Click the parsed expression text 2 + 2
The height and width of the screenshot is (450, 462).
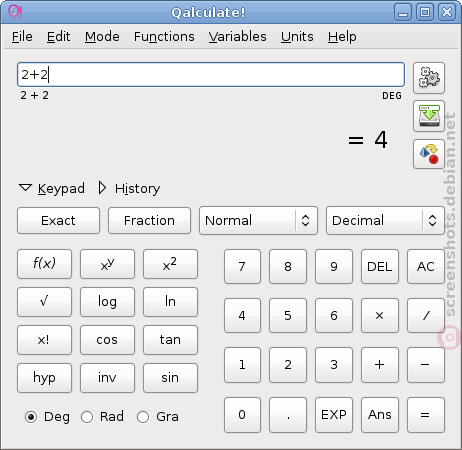[x=34, y=95]
